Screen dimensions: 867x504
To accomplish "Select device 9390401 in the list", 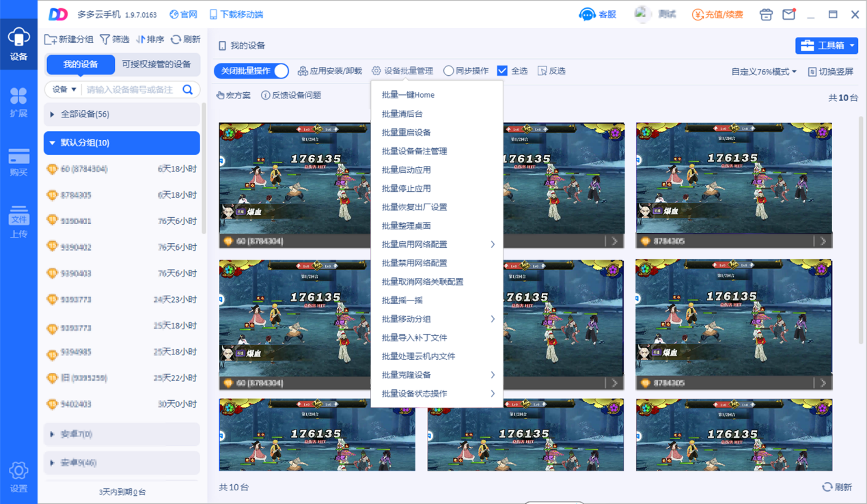I will (122, 221).
